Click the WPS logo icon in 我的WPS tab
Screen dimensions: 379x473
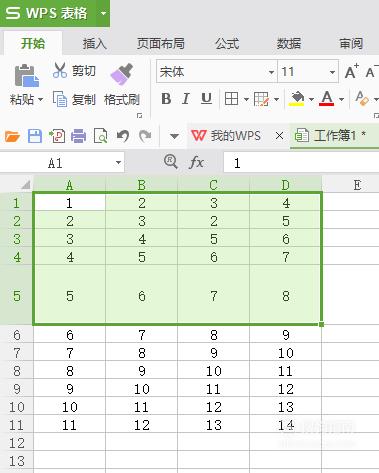pos(199,136)
